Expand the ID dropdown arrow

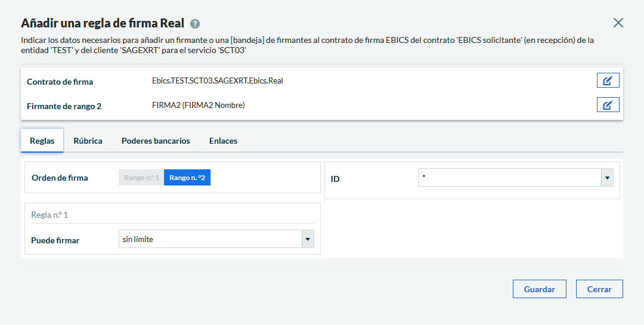point(607,178)
